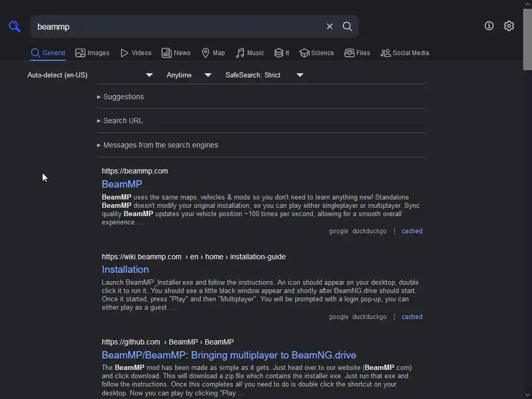Click the github.com BeamMP URL breadcrumb

tap(168, 342)
